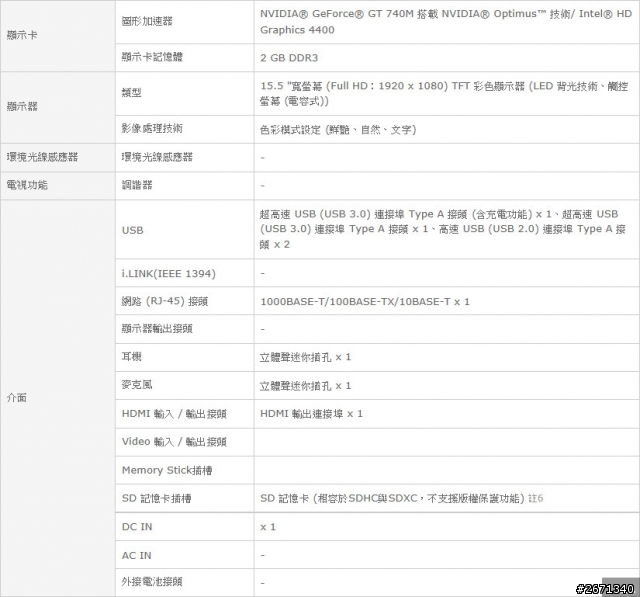Click the USB 3.0 Type A ports description
640x597 pixels.
(442, 229)
